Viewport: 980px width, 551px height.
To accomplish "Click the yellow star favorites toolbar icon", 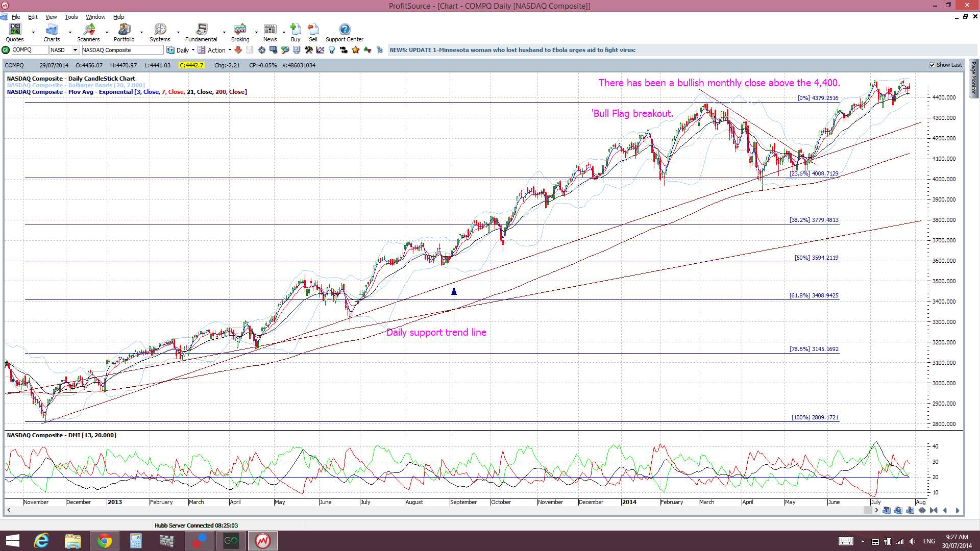I will coord(355,50).
